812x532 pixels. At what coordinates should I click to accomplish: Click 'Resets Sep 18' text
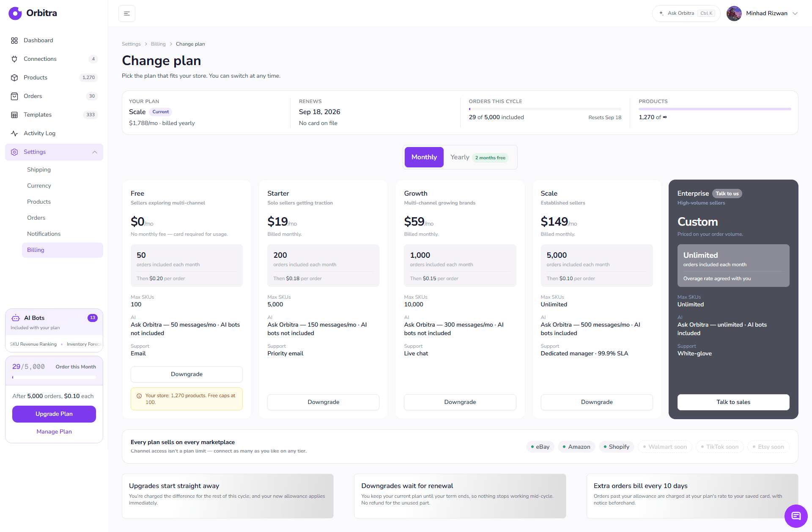(605, 117)
